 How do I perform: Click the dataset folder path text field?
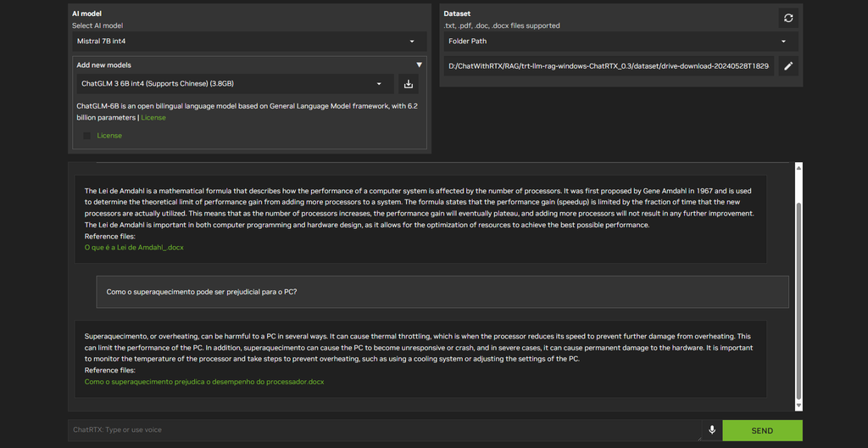tap(609, 66)
